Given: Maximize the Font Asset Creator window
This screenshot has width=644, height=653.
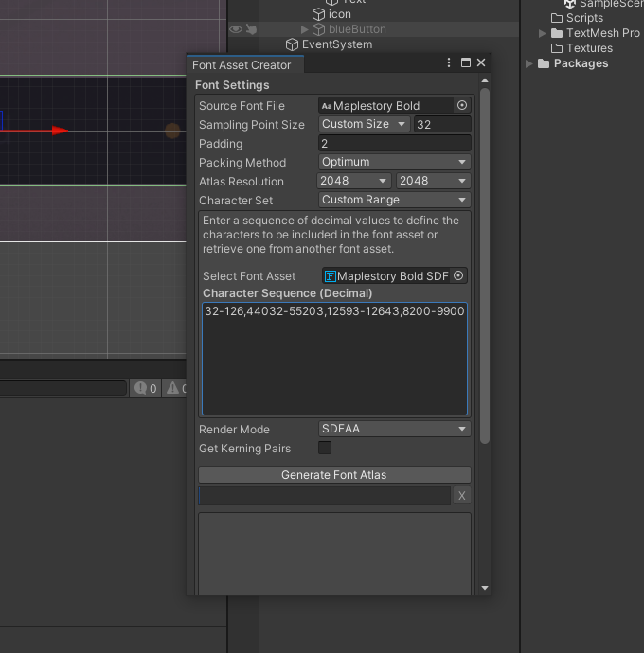Looking at the screenshot, I should 466,62.
